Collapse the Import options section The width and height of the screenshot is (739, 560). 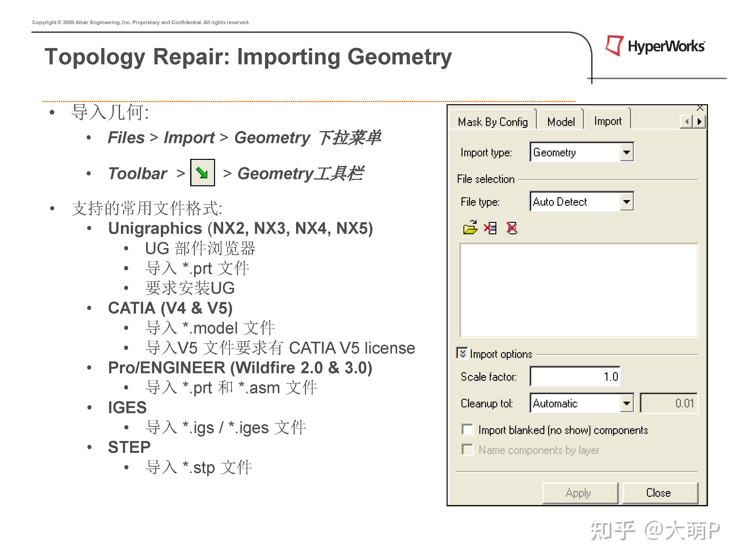462,353
